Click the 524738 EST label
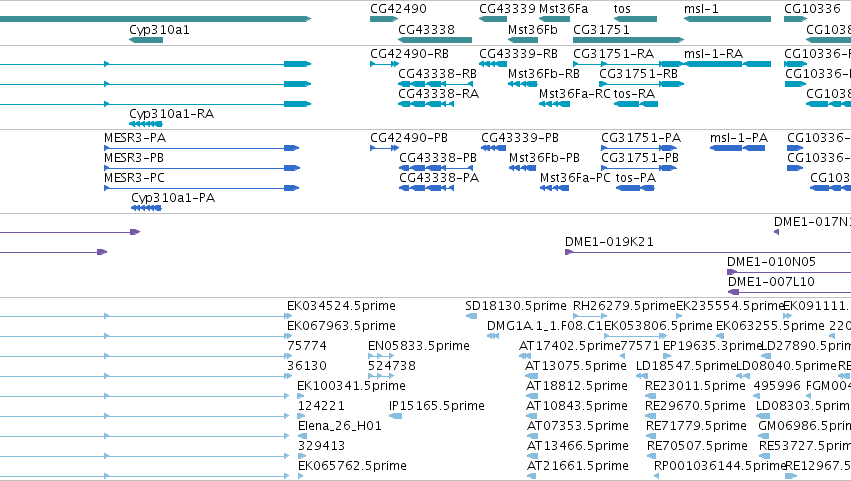The height and width of the screenshot is (481, 851). (392, 366)
